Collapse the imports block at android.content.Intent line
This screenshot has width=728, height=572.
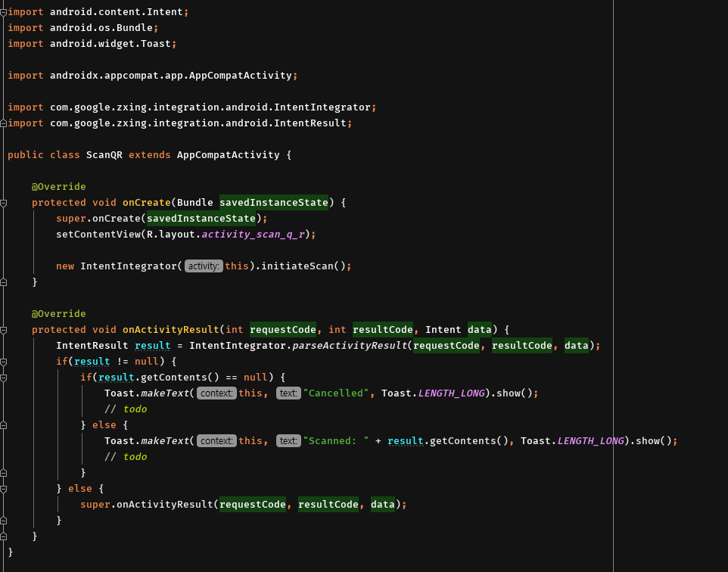pyautogui.click(x=3, y=13)
